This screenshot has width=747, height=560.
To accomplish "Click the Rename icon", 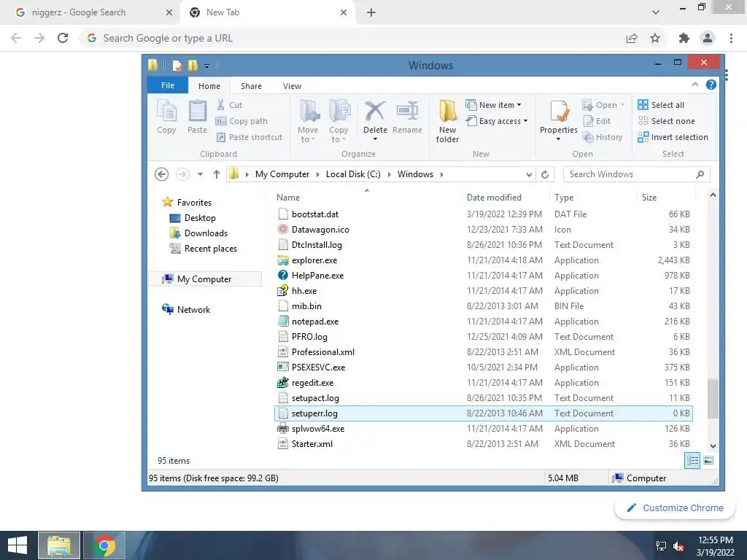I will (407, 112).
